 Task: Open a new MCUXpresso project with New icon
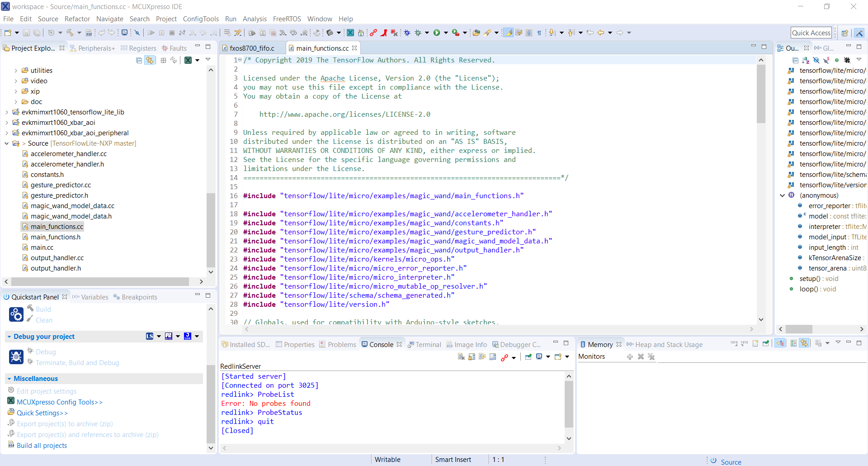pos(8,32)
